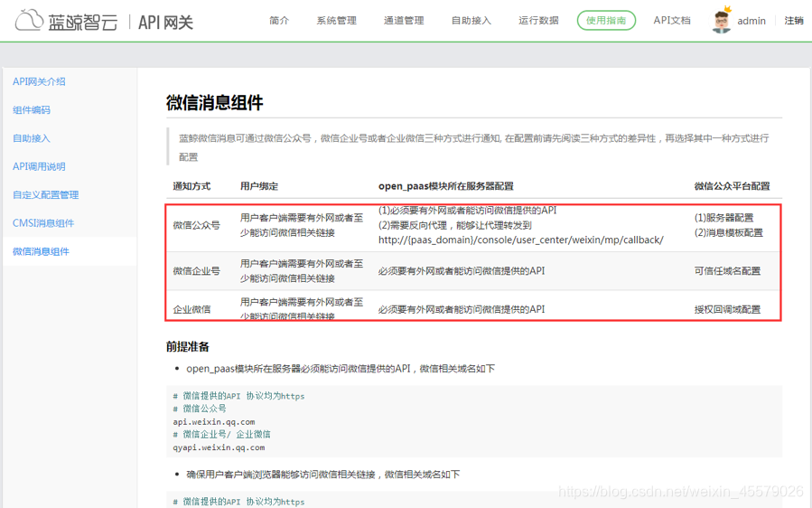Click the 蓝鲸智云 cloud logo icon

pos(29,20)
